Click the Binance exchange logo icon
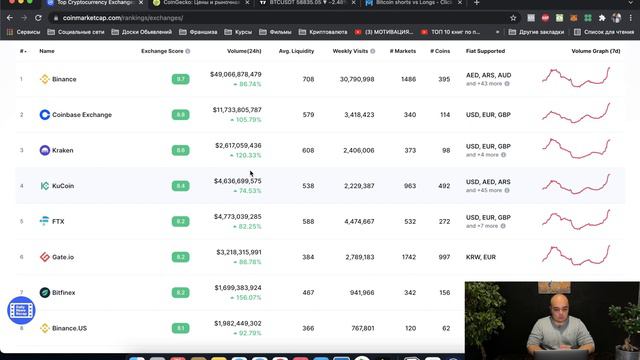Viewport: 640px width, 360px height. (x=44, y=79)
